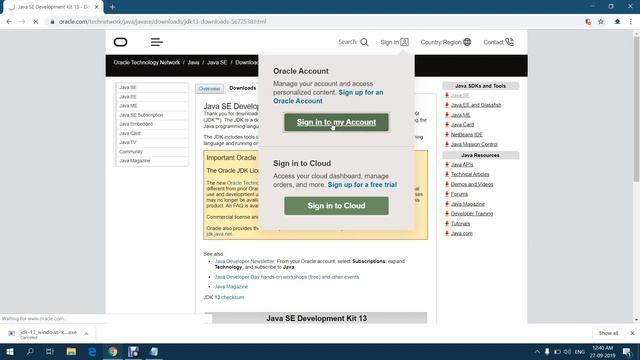Open a new browser tab
Viewport: 640px width, 360px height.
[x=112, y=7]
